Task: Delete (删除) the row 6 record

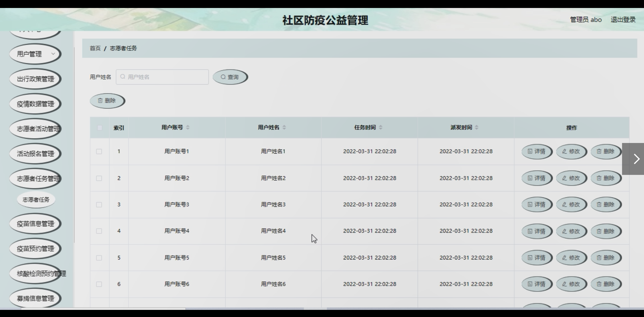Action: click(606, 284)
